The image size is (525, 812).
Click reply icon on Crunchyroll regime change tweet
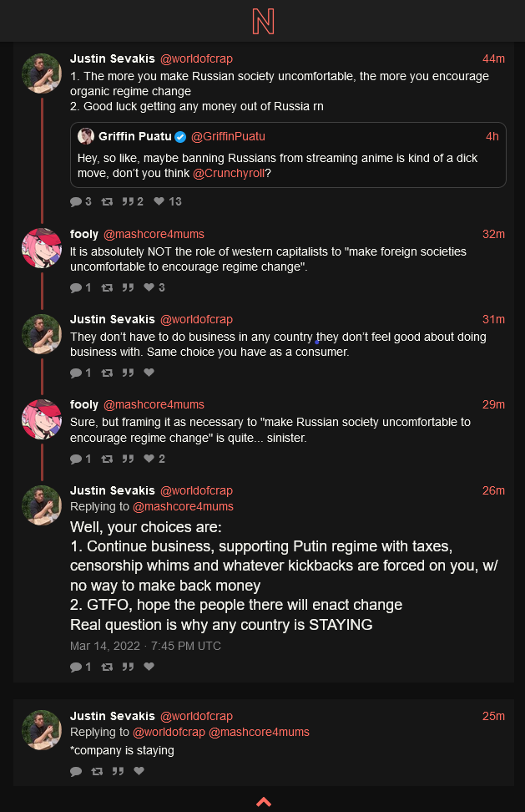coord(76,201)
